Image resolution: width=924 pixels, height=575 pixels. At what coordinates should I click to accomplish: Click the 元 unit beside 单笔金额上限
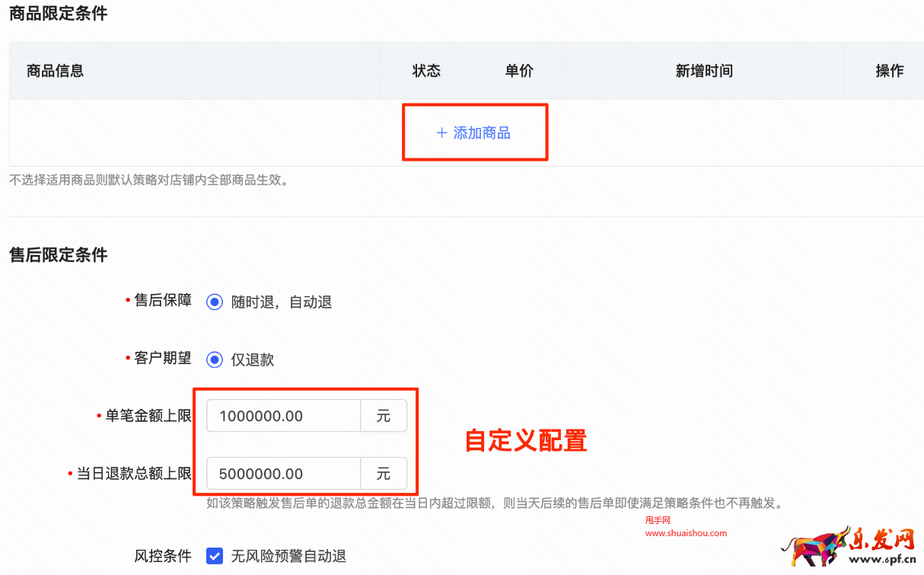pyautogui.click(x=384, y=416)
